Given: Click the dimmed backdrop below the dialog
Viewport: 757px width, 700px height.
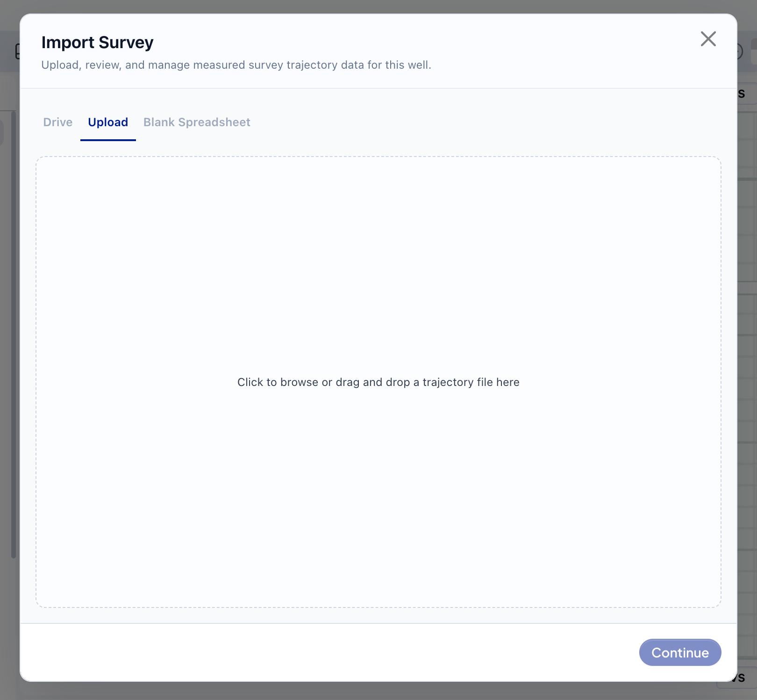Looking at the screenshot, I should [378, 691].
